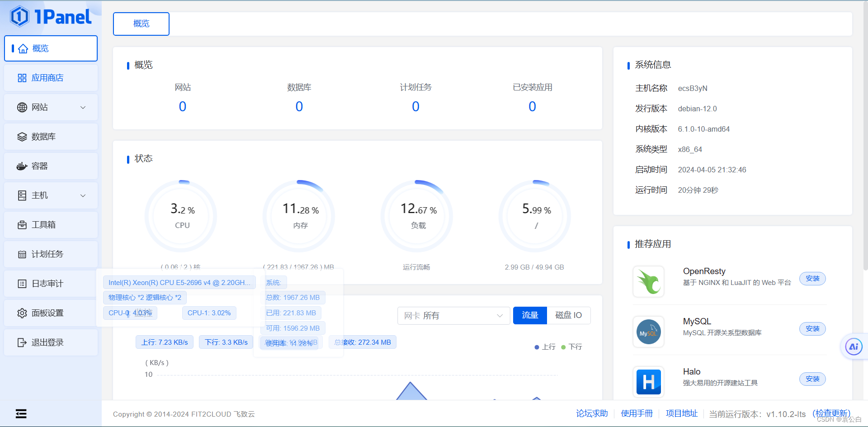This screenshot has width=868, height=427.
Task: Install Halo with 安装 button
Action: pyautogui.click(x=812, y=379)
